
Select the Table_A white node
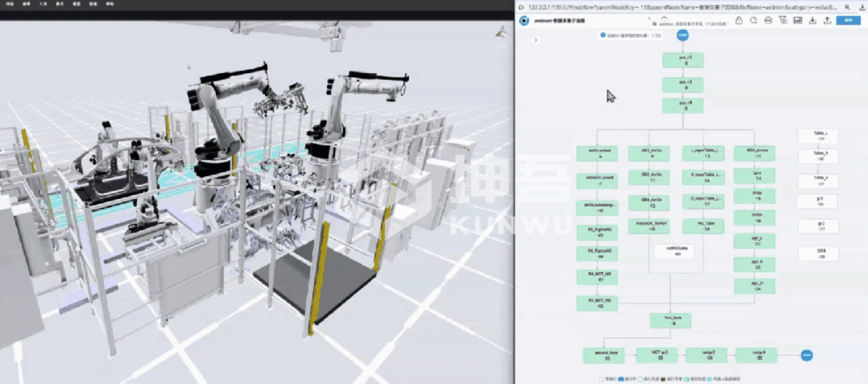[x=818, y=156]
